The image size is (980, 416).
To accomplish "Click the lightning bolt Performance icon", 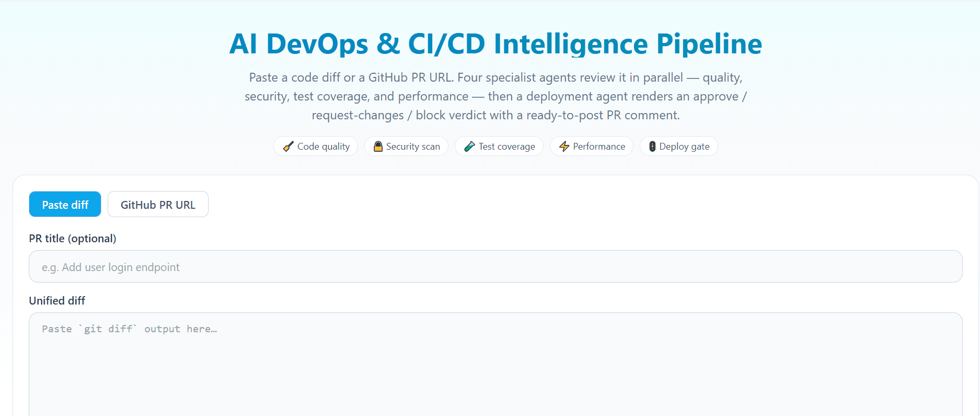I will [x=564, y=147].
